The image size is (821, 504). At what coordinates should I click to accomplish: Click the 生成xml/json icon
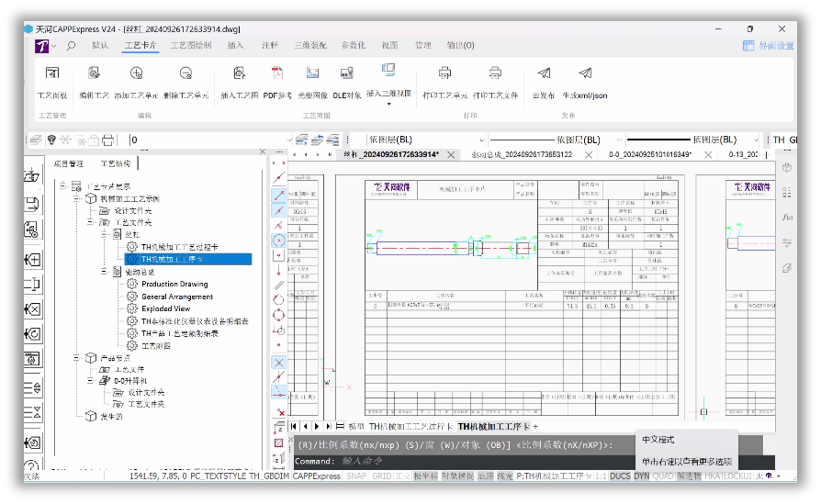[x=585, y=73]
